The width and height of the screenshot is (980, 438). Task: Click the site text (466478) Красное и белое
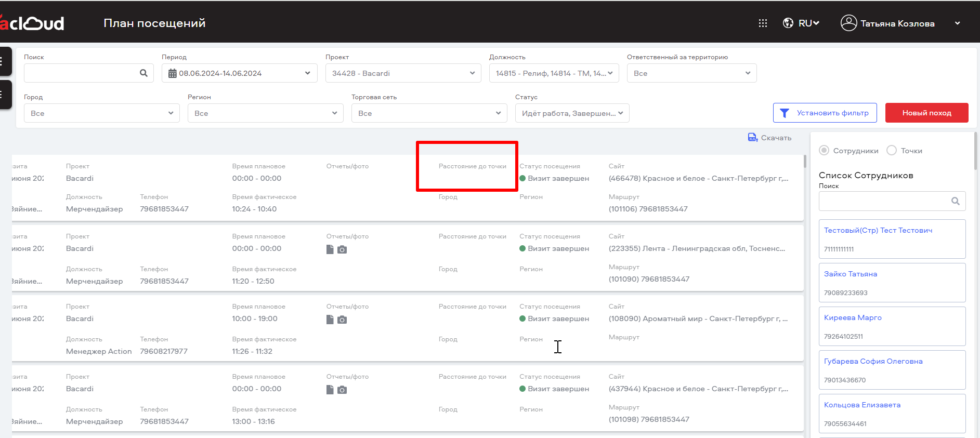point(698,178)
